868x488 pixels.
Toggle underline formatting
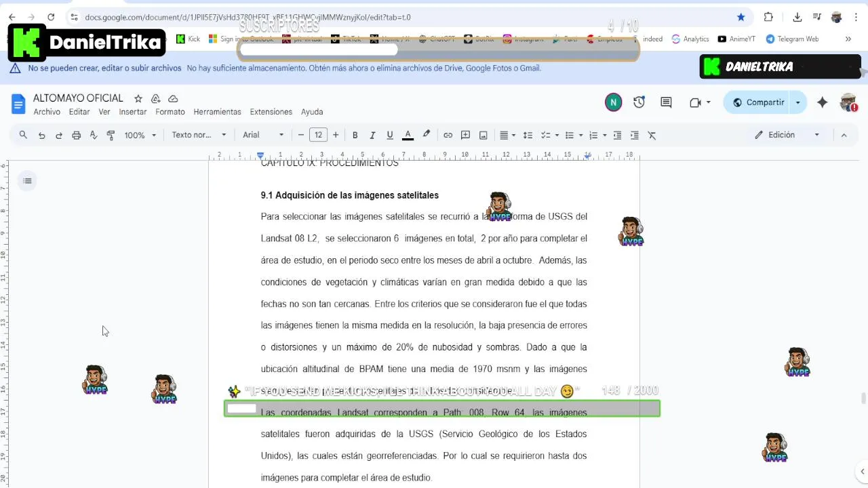pyautogui.click(x=390, y=135)
